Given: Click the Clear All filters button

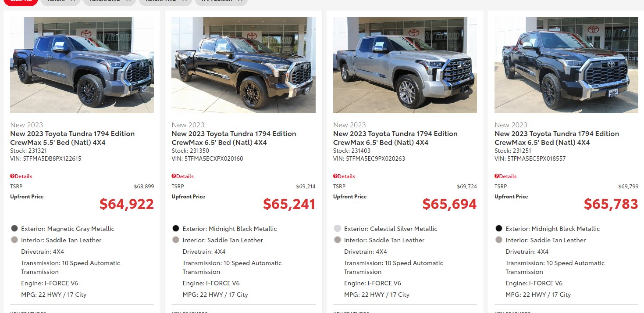Looking at the screenshot, I should click(21, 2).
